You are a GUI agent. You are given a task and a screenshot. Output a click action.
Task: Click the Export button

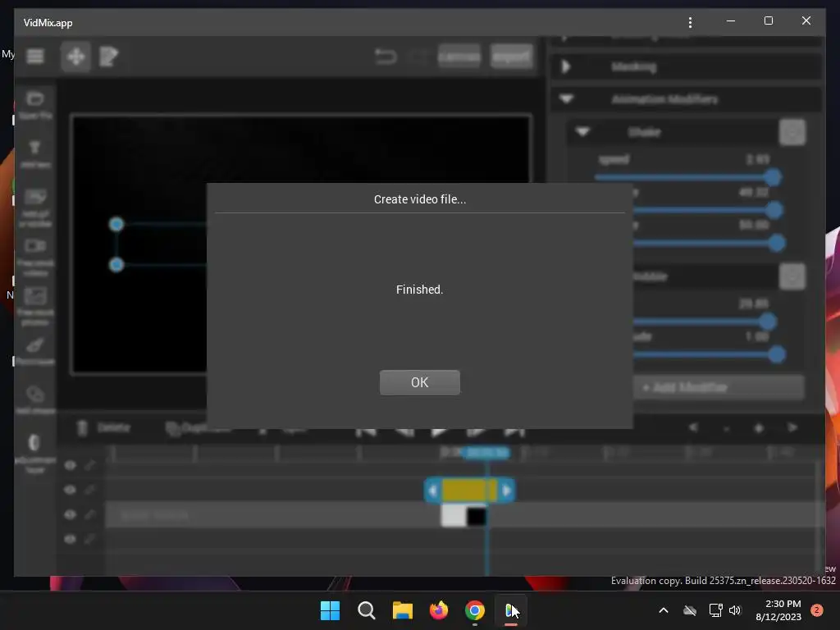[x=512, y=57]
